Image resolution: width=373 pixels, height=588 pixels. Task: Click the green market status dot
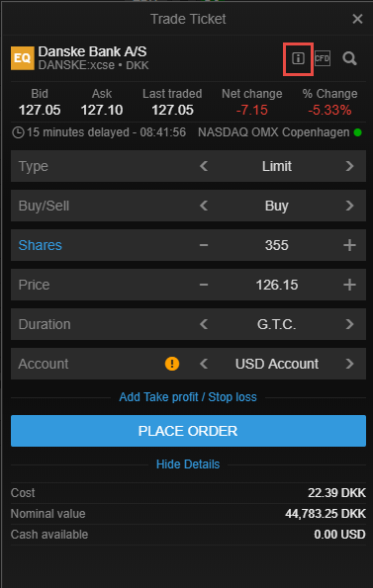pyautogui.click(x=357, y=132)
